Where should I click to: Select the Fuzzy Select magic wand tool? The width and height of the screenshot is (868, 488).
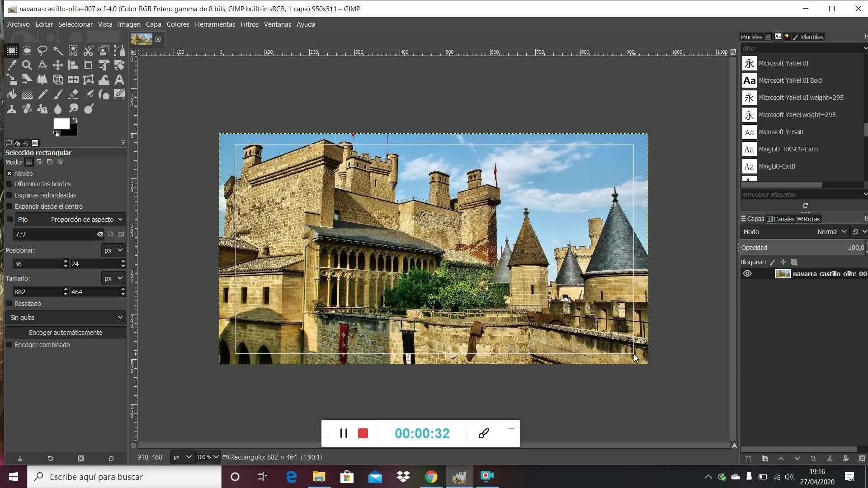(x=58, y=51)
